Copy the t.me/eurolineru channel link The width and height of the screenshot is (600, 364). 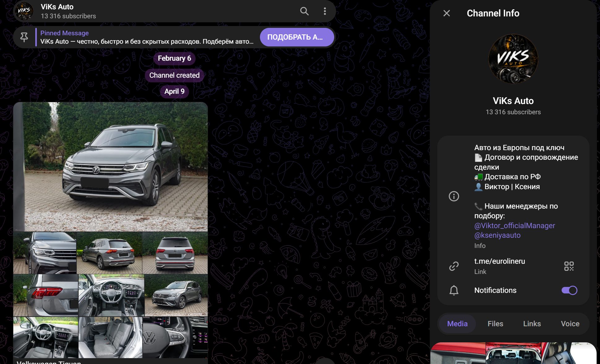499,261
